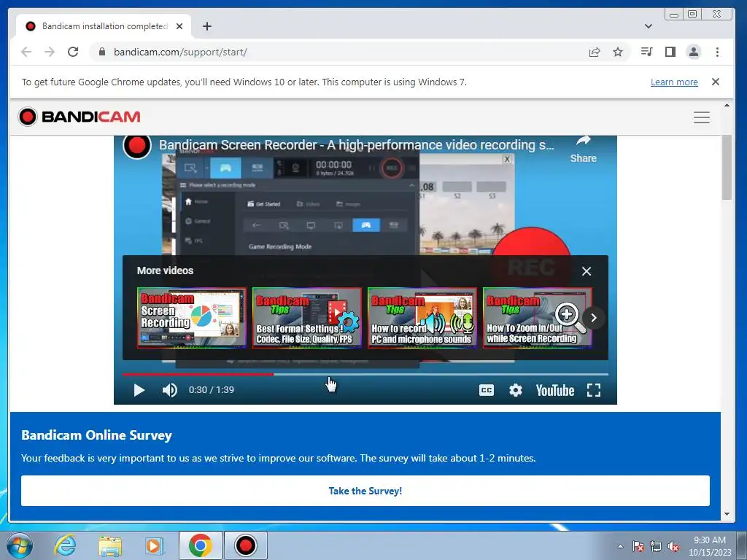Image resolution: width=747 pixels, height=560 pixels.
Task: Click the video title text
Action: [356, 145]
